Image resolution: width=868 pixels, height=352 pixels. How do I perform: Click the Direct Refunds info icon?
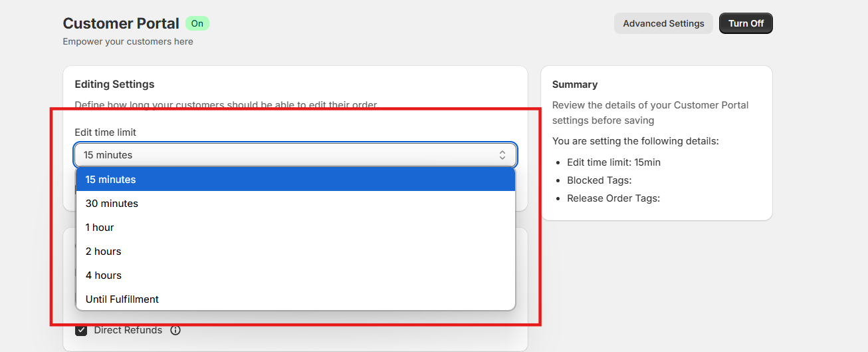tap(175, 330)
